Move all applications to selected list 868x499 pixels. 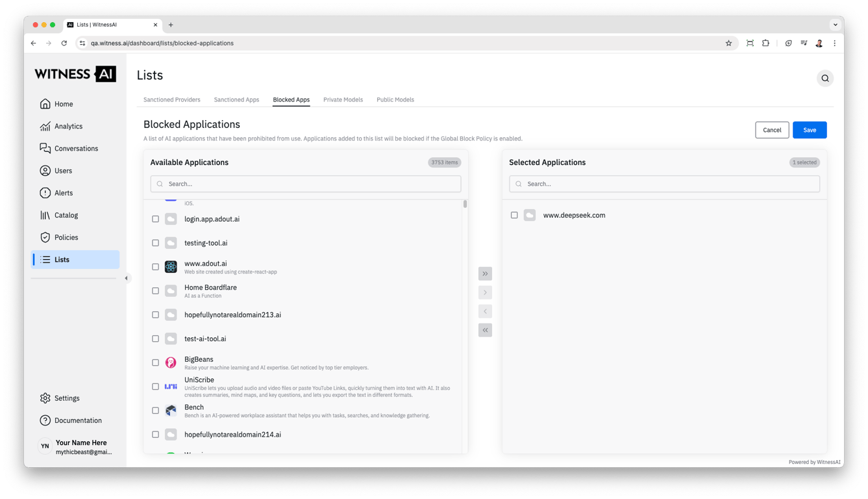click(485, 274)
